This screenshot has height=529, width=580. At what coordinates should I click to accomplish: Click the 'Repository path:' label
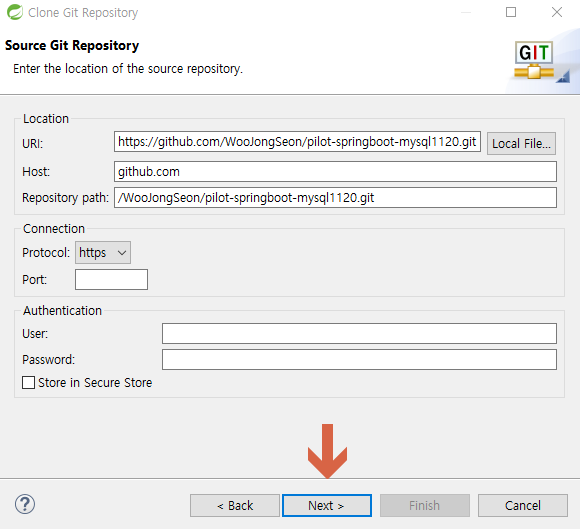point(65,198)
